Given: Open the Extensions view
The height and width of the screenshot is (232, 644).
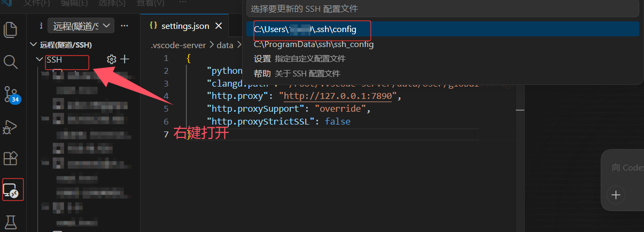Looking at the screenshot, I should [x=11, y=159].
